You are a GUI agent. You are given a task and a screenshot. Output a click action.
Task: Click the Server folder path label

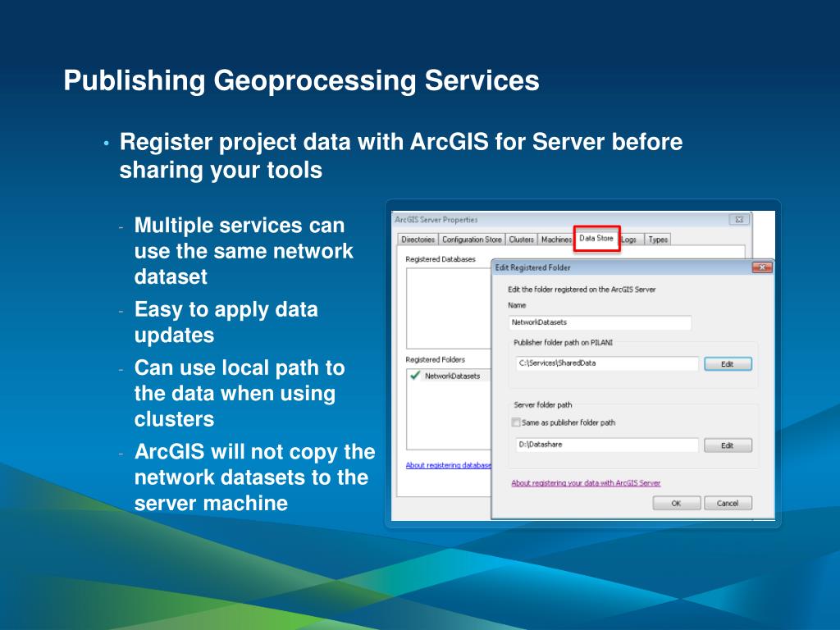pyautogui.click(x=543, y=405)
